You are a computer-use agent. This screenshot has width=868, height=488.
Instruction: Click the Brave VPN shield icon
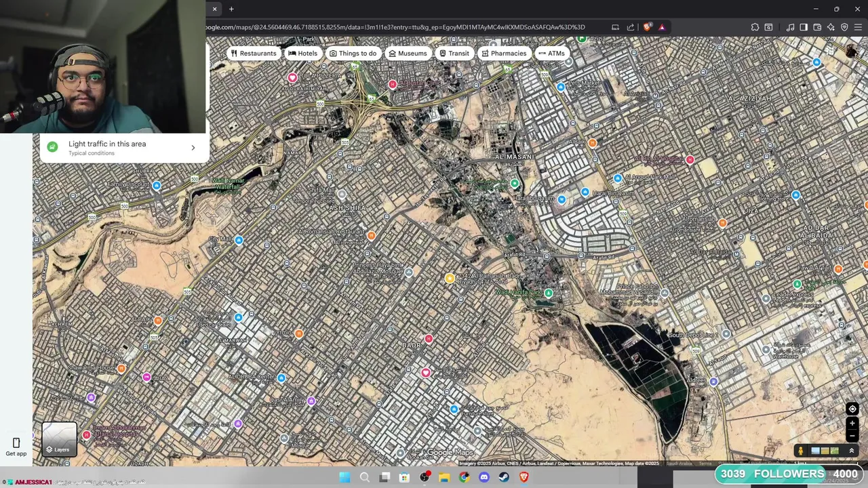point(844,27)
